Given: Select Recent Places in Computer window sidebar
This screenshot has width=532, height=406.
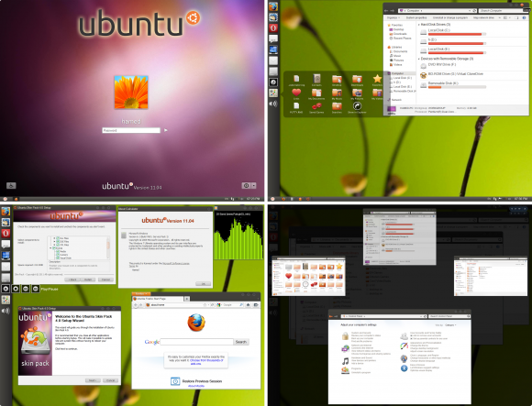Looking at the screenshot, I should 400,38.
